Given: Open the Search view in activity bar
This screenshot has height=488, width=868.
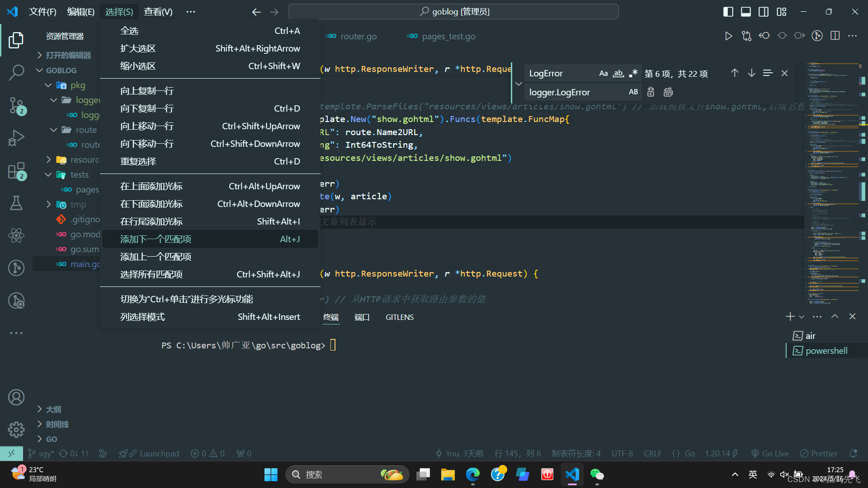Looking at the screenshot, I should coord(16,72).
